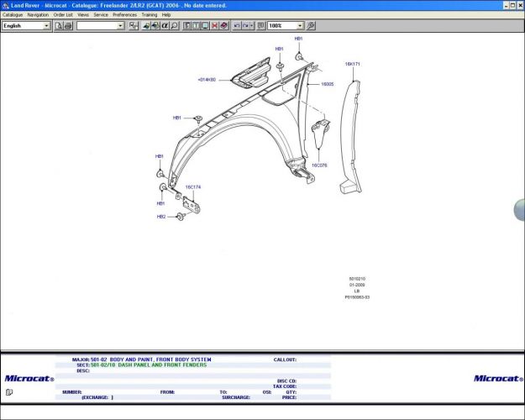Open the Service menu

[101, 15]
